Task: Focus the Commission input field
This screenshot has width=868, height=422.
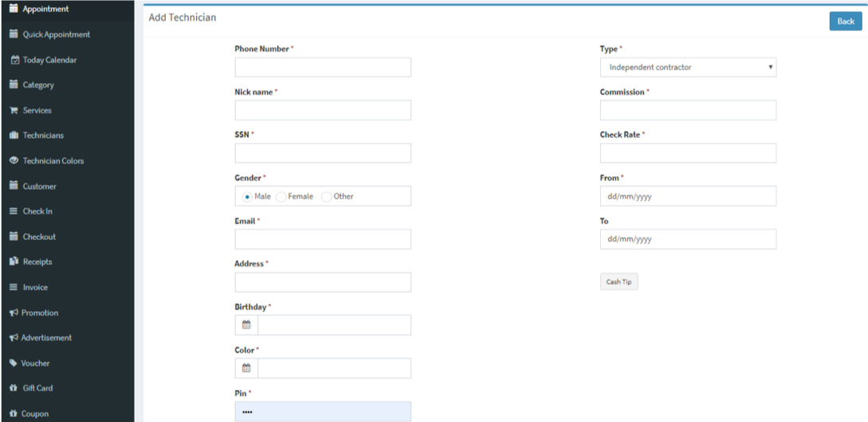Action: (688, 110)
